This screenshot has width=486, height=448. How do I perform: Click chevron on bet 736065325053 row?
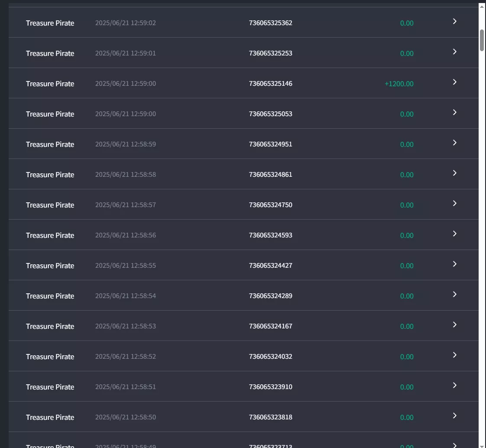point(455,113)
